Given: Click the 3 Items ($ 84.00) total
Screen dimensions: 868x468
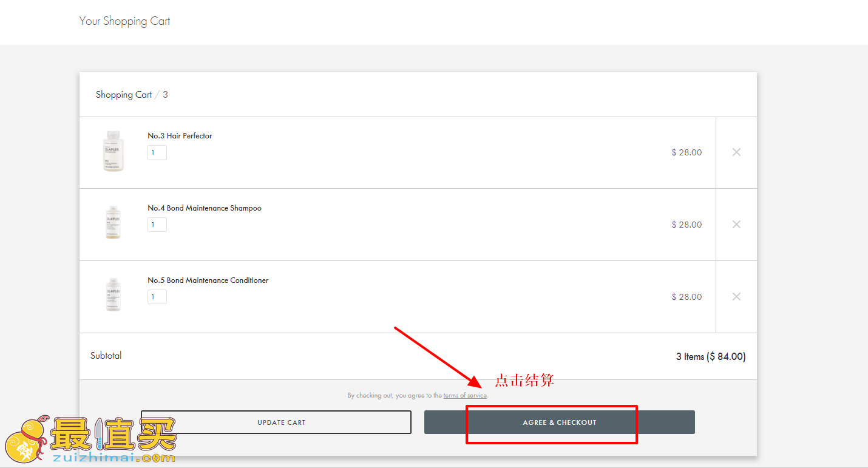Looking at the screenshot, I should pyautogui.click(x=711, y=357).
